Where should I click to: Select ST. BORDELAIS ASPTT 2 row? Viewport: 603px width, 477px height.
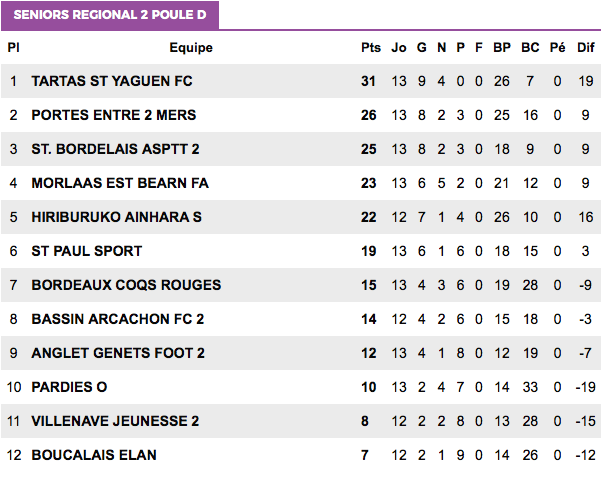301,149
